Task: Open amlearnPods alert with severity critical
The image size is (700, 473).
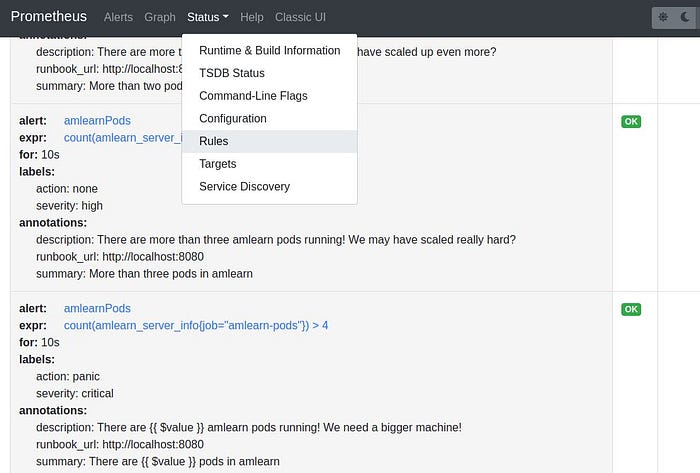Action: [97, 308]
